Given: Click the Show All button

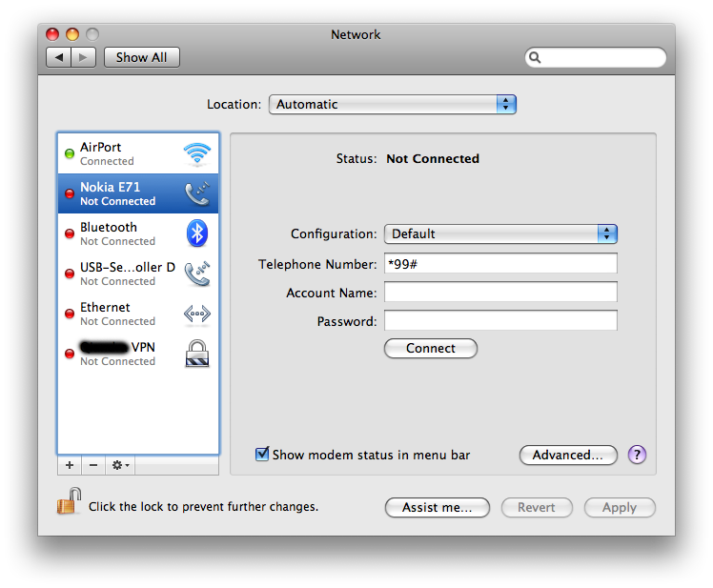Looking at the screenshot, I should pyautogui.click(x=142, y=57).
